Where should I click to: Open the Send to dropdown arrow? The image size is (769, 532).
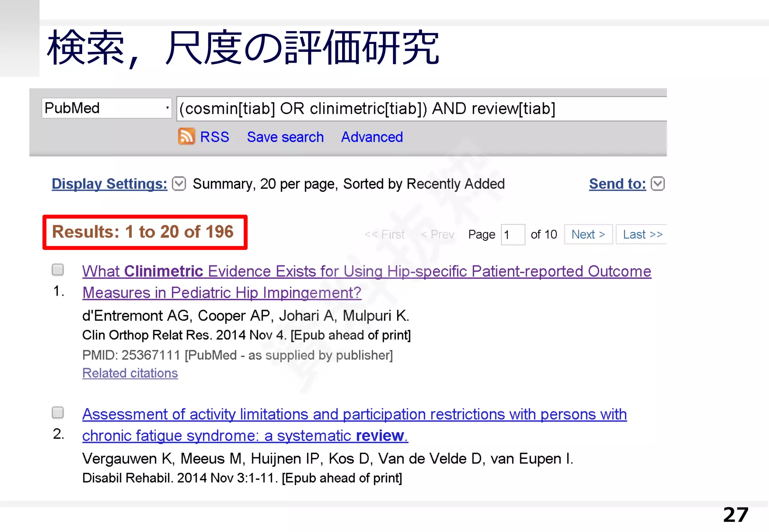tap(657, 184)
